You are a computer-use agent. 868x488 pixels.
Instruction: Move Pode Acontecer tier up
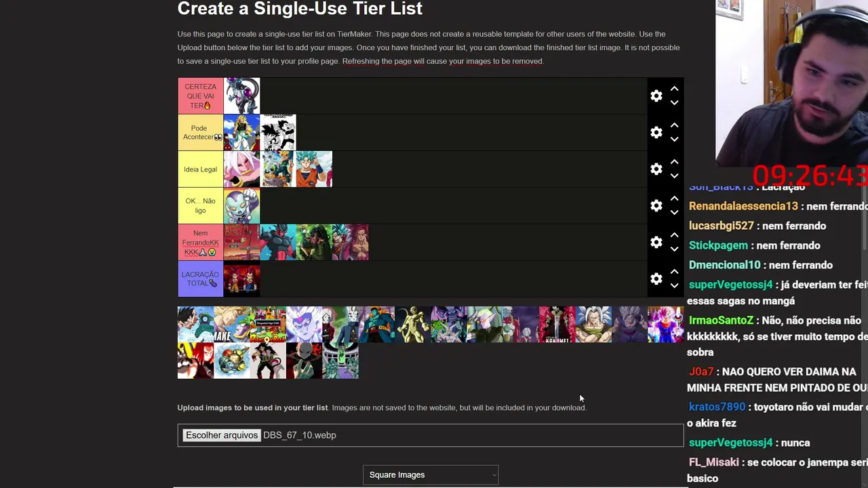[674, 125]
